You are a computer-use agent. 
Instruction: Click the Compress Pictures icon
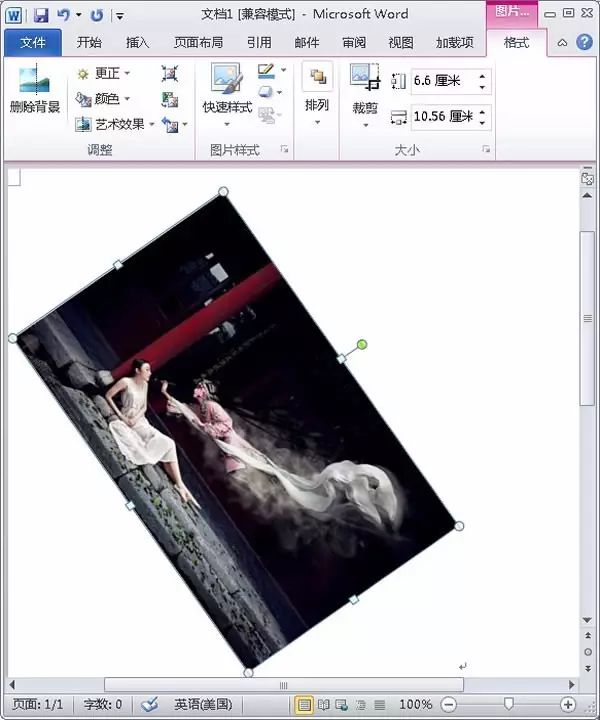click(169, 73)
